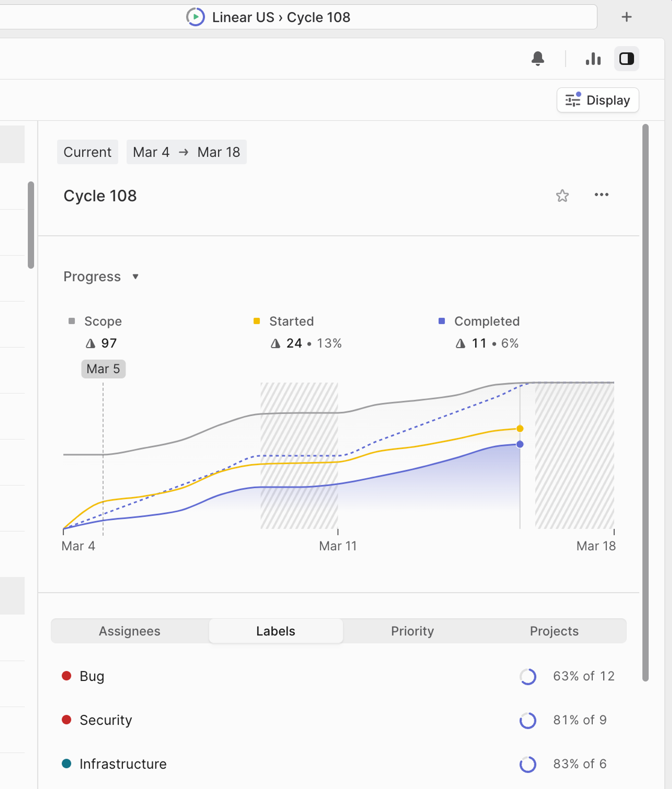This screenshot has height=789, width=672.
Task: Open the Projects tab
Action: (x=554, y=631)
